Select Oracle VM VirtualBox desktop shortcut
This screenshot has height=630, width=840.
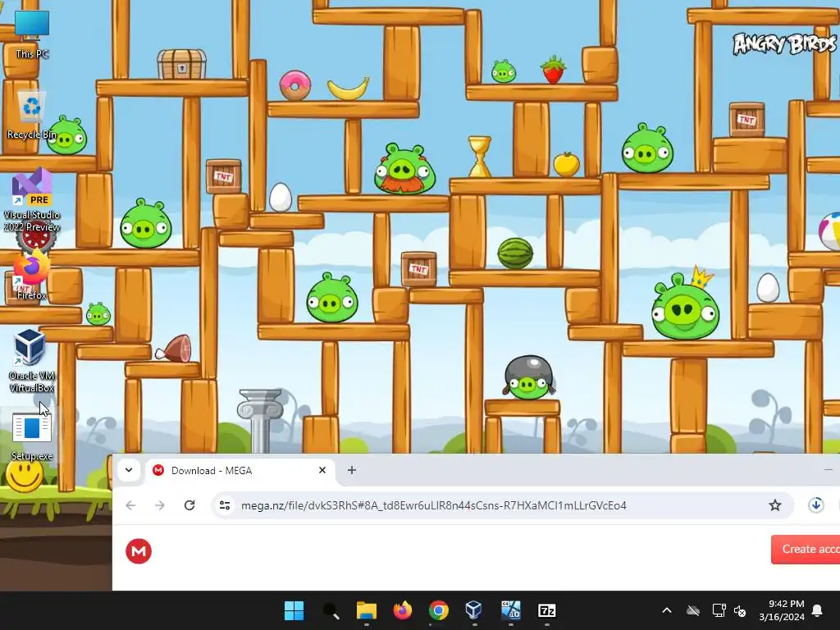pos(32,361)
